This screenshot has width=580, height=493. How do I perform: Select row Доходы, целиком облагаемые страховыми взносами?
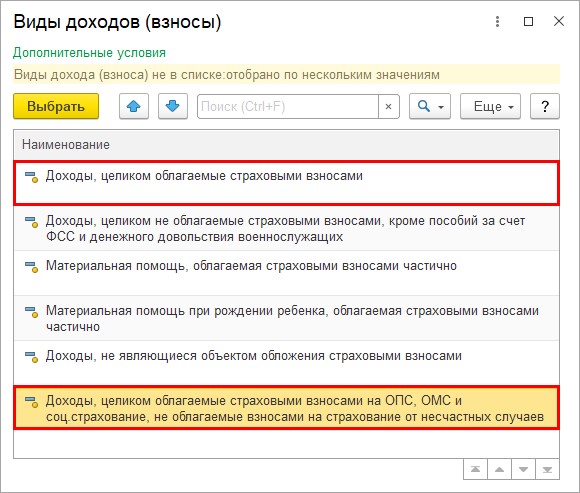(x=286, y=183)
